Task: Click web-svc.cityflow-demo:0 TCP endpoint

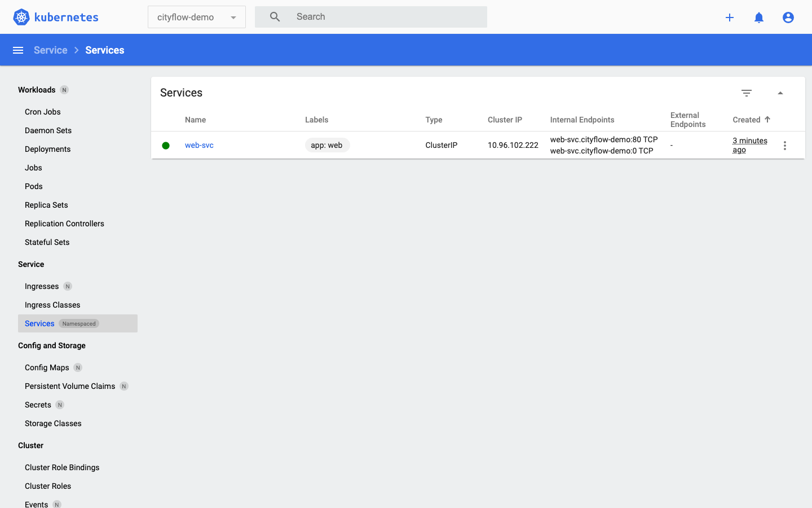Action: point(602,151)
